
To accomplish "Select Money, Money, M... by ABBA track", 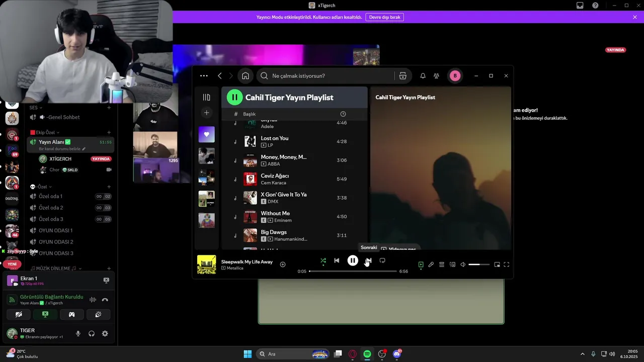I will [295, 160].
